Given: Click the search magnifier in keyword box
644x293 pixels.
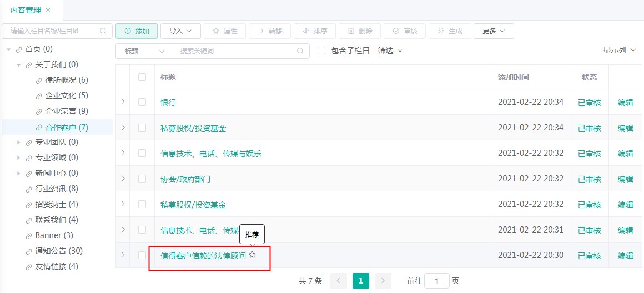Looking at the screenshot, I should [300, 51].
